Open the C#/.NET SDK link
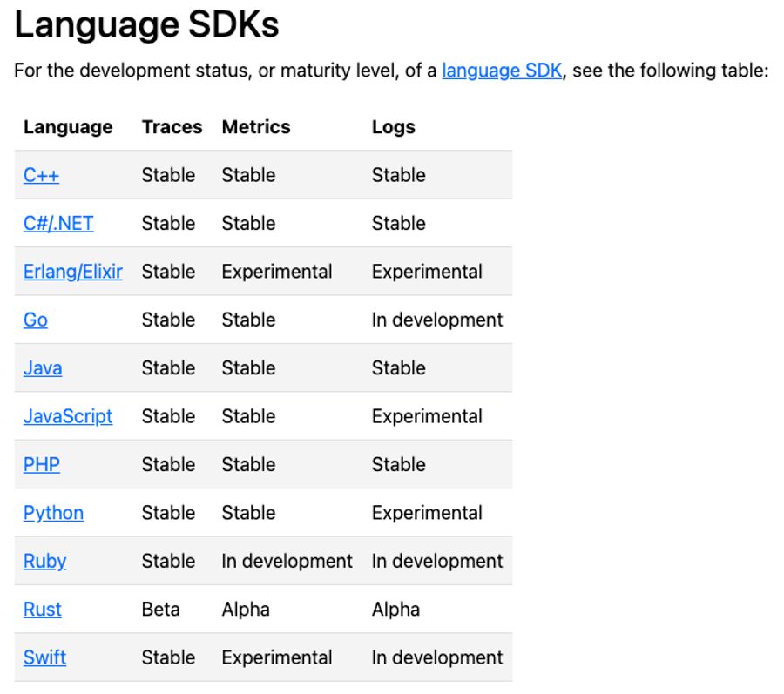Viewport: 784px width, 694px height. coord(58,223)
